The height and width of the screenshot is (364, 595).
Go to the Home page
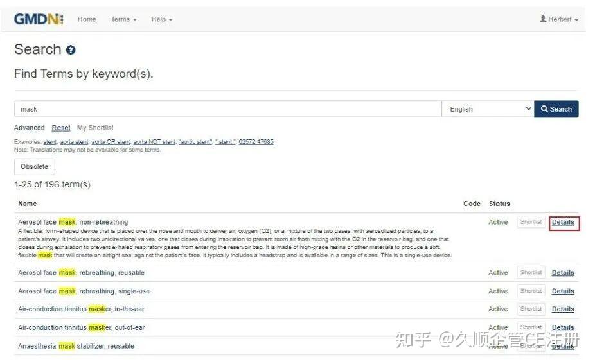(87, 19)
